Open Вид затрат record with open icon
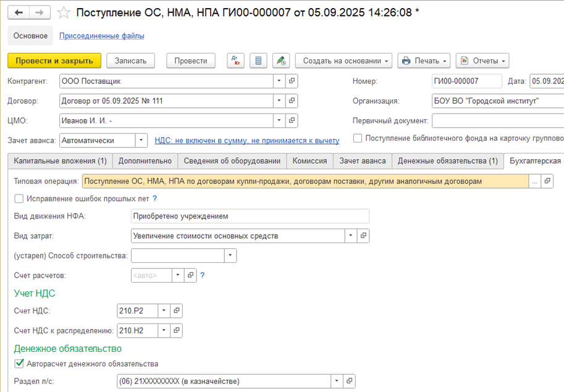Screen dimensions: 564x392 (x=363, y=236)
